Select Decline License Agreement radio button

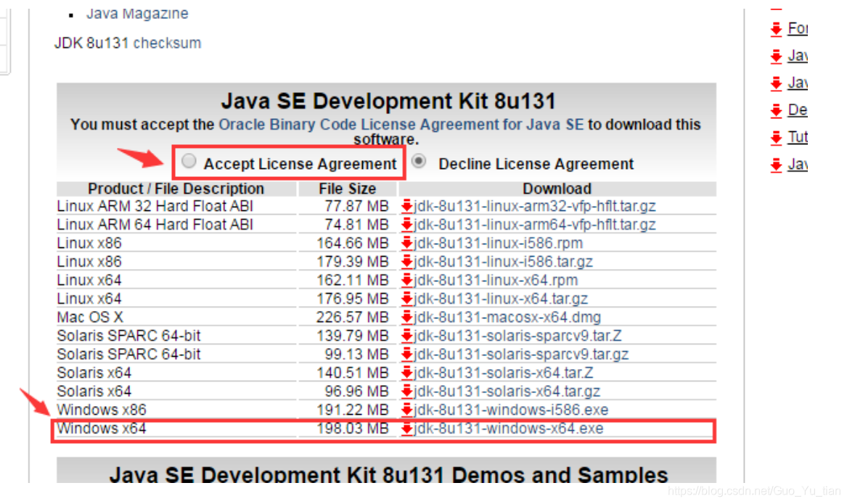[x=419, y=161]
